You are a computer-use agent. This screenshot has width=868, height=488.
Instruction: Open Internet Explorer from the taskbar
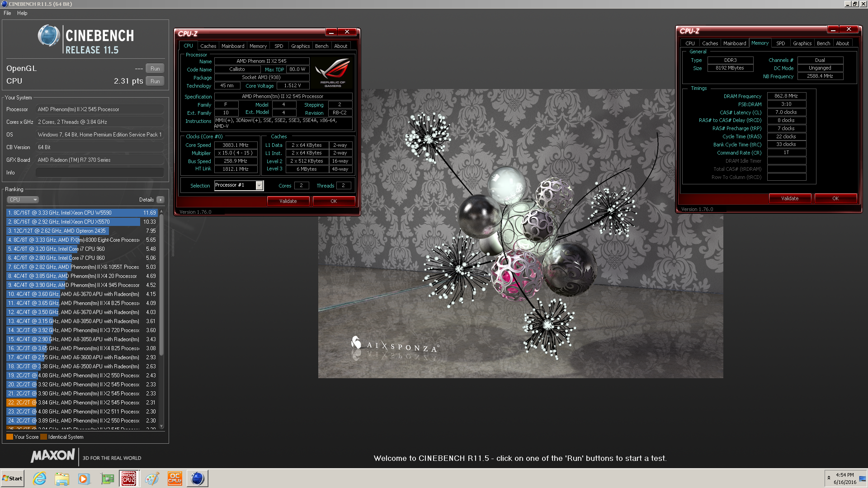click(x=40, y=479)
